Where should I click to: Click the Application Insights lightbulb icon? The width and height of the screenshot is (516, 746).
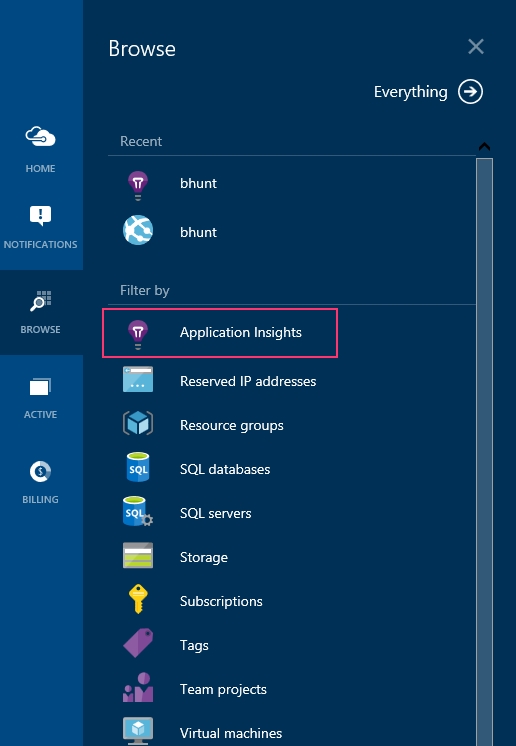coord(138,334)
